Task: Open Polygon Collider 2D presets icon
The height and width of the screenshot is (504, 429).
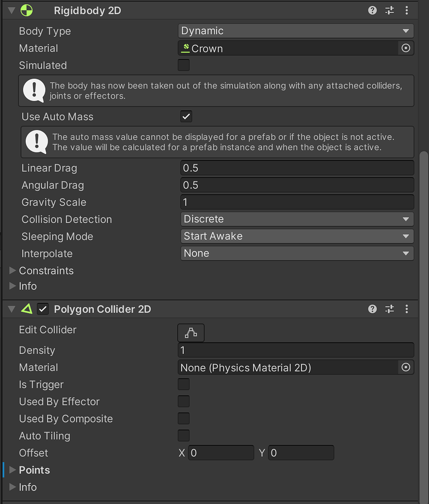Action: [390, 309]
